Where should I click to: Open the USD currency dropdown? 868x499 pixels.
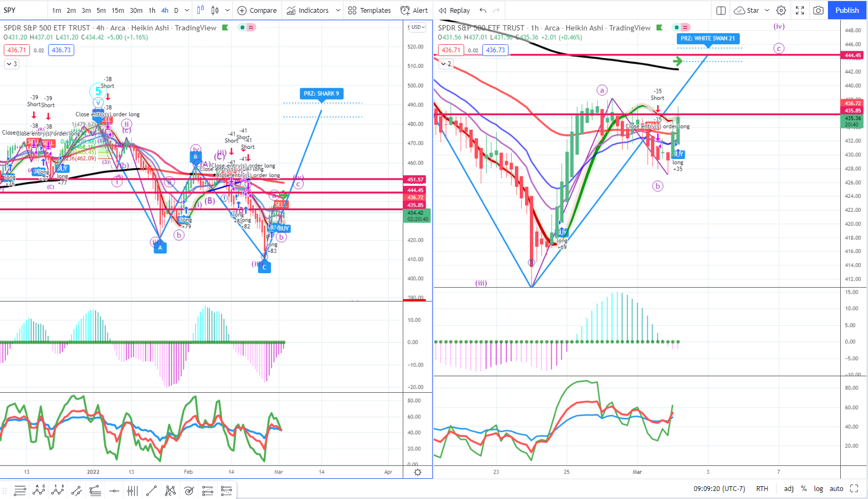pyautogui.click(x=418, y=27)
